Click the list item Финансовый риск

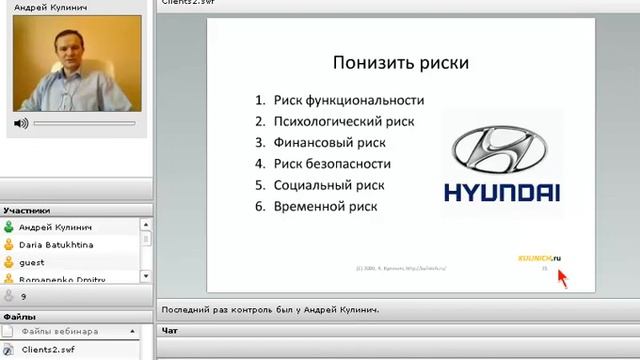point(330,142)
